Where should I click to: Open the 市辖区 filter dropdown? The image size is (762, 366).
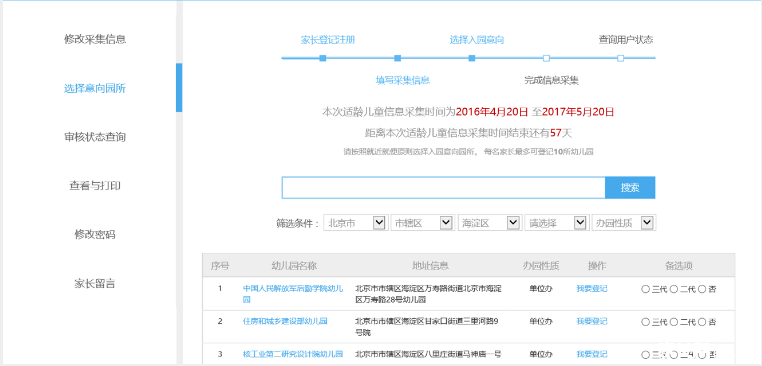(422, 223)
